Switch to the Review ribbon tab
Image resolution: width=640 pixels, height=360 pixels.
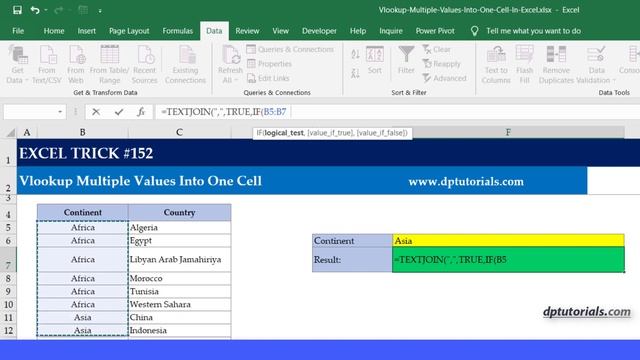pos(247,31)
